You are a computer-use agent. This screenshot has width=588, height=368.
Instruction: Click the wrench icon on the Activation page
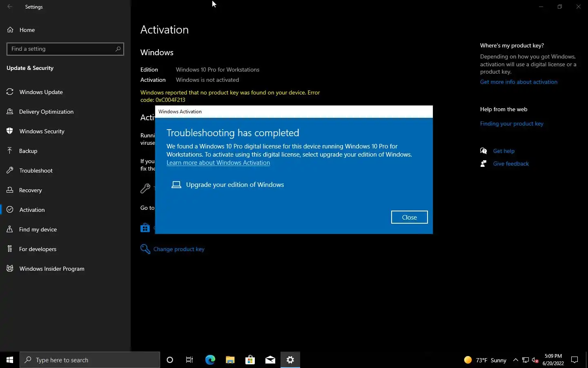coord(145,188)
